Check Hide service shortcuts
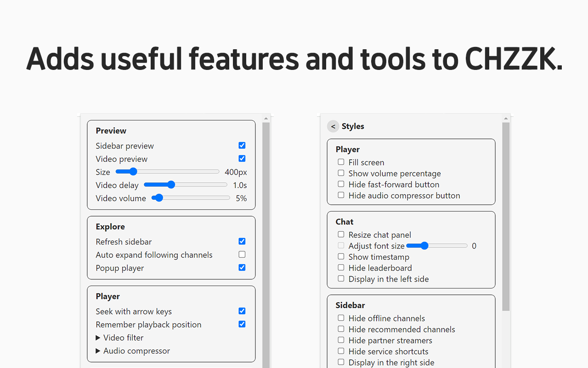Viewport: 588px width, 368px height. point(341,351)
